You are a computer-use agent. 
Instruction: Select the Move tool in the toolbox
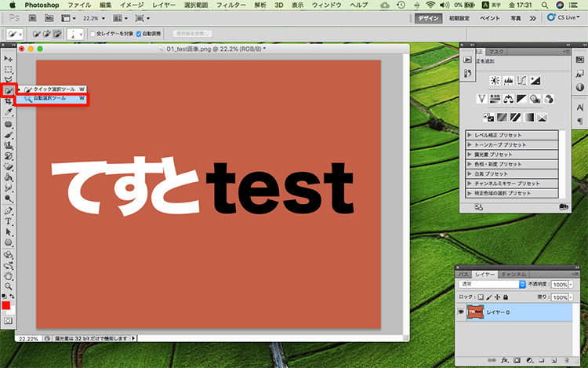coord(9,59)
